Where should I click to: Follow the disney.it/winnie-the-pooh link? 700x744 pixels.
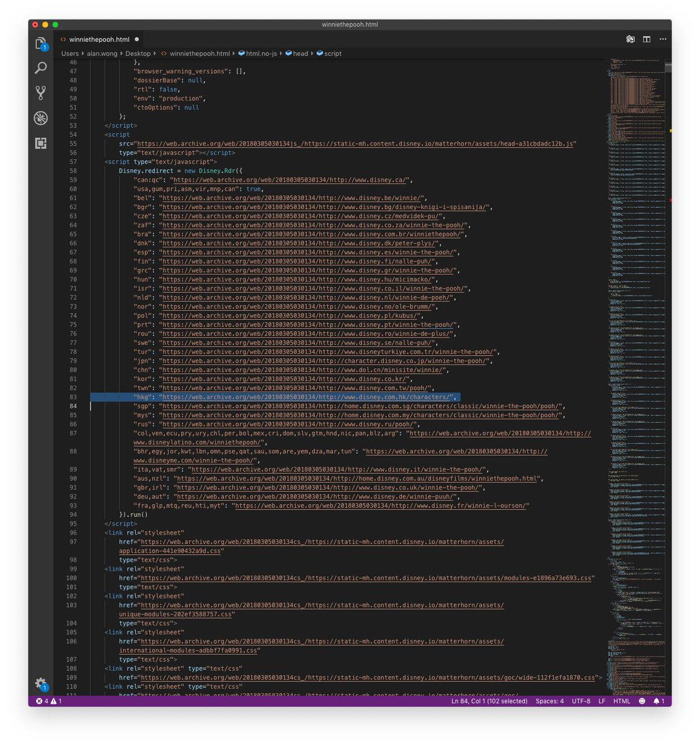pyautogui.click(x=338, y=469)
